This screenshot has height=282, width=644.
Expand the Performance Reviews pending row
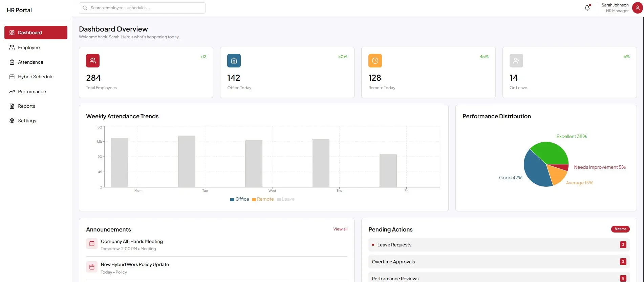pos(498,278)
